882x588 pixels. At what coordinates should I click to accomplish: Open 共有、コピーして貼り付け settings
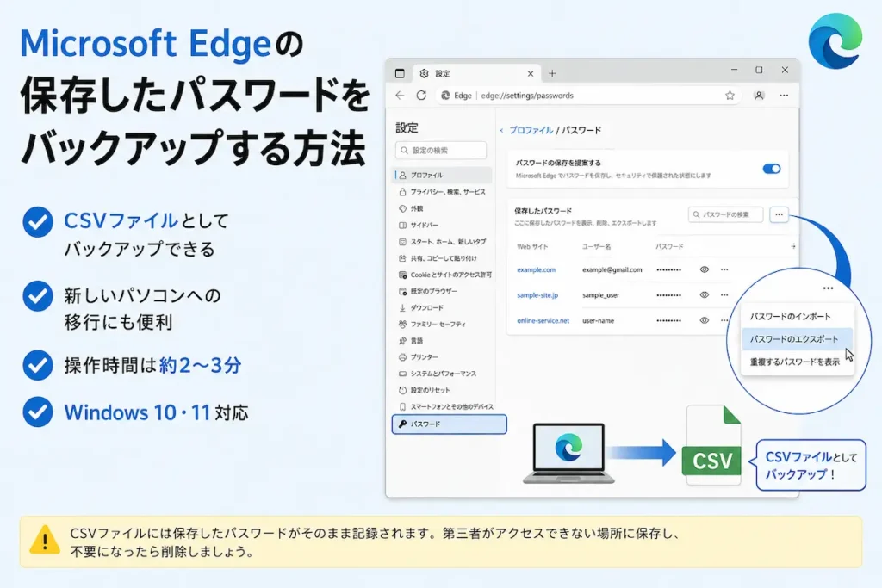pos(438,258)
